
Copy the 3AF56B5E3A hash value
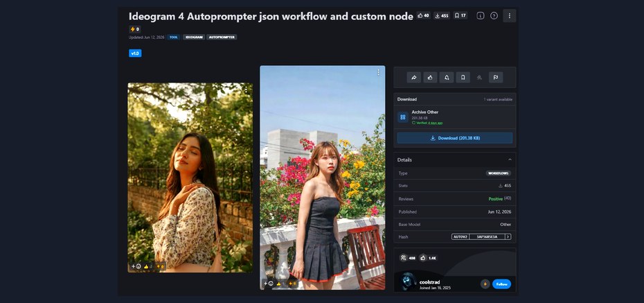pyautogui.click(x=487, y=237)
